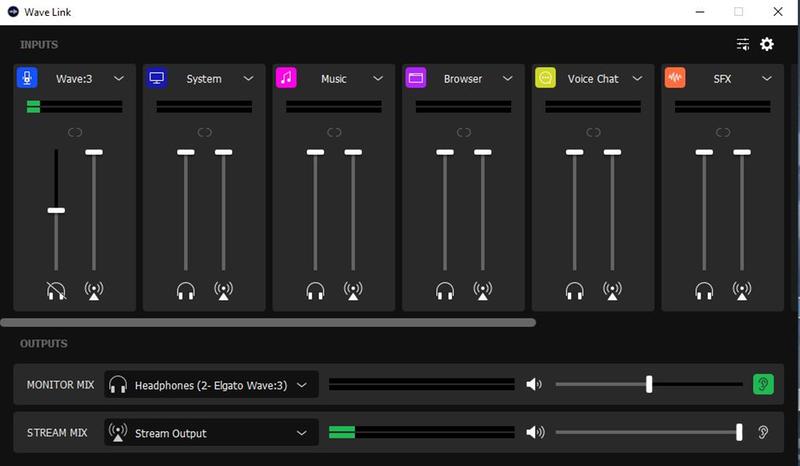Open the mixer options icon beside gear
The image size is (800, 466).
pos(743,44)
